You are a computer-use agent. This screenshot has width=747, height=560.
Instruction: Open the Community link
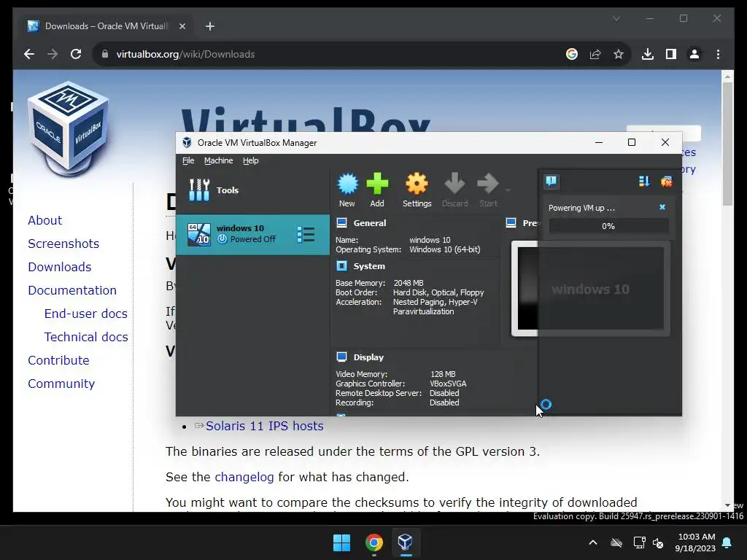click(x=61, y=384)
